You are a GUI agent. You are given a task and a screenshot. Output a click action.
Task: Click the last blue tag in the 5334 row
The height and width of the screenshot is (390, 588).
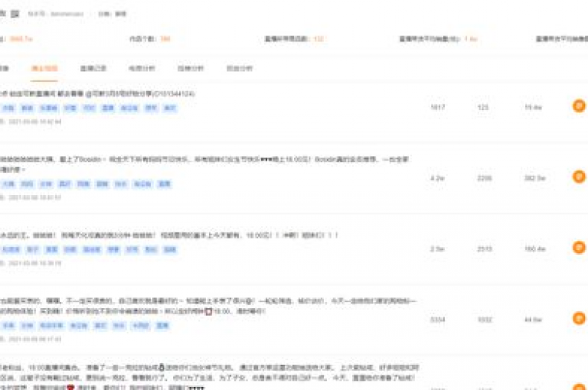click(162, 326)
